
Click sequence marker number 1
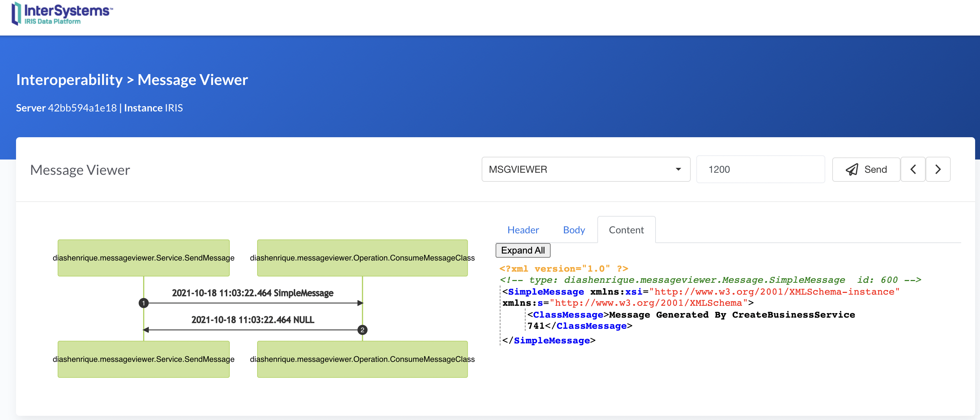pyautogui.click(x=144, y=303)
